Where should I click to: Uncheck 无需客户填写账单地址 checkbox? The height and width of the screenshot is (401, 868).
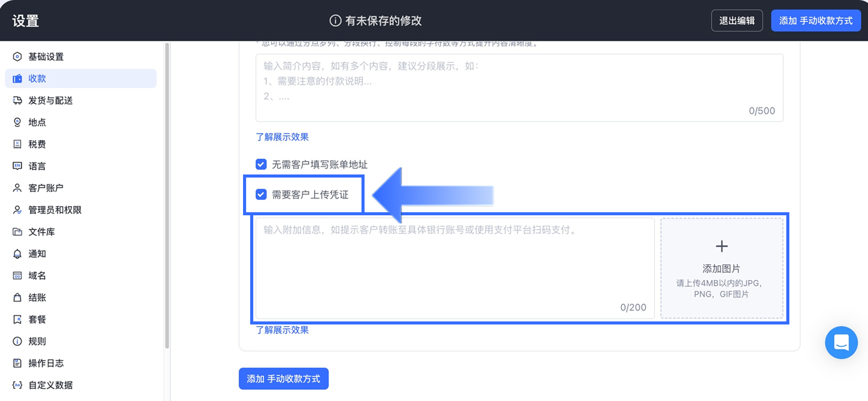coord(261,164)
